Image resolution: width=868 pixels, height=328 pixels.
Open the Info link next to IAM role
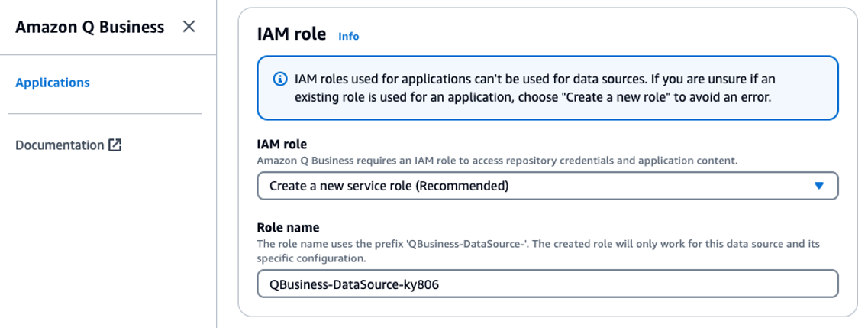(x=349, y=36)
